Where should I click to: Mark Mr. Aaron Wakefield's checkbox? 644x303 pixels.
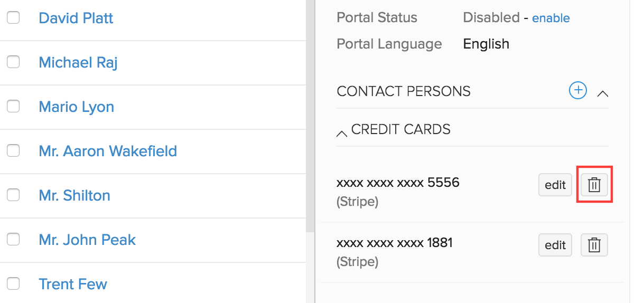[x=13, y=151]
